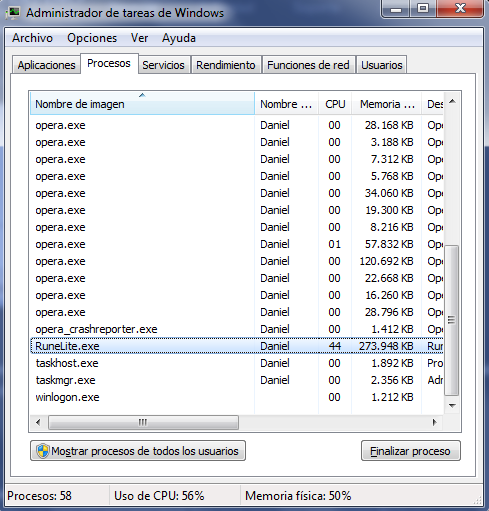Image resolution: width=489 pixels, height=511 pixels.
Task: Select the opera_crashreporter.exe process
Action: [237, 329]
